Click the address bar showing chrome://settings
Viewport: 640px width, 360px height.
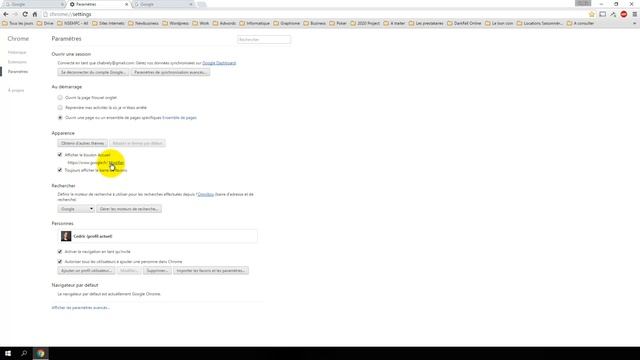(314, 14)
